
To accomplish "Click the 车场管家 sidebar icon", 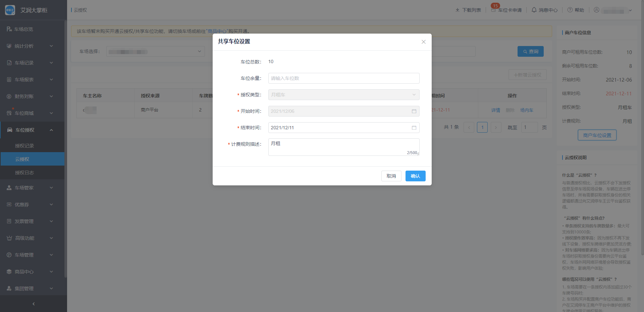I will click(9, 188).
